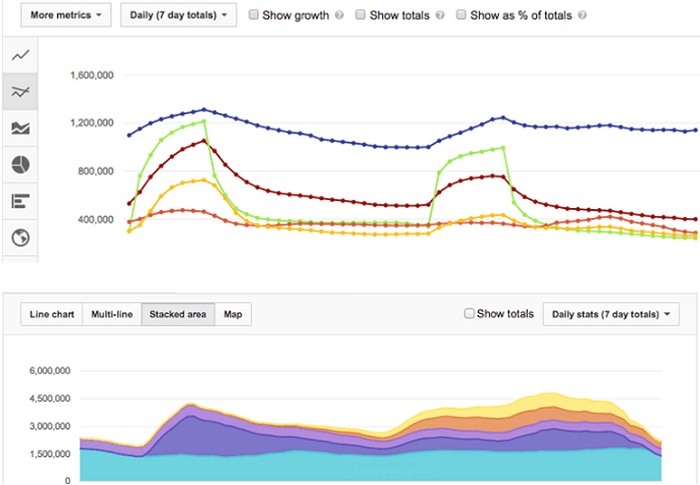Click help icon next to Show as % of totals
The image size is (700, 485).
(582, 16)
